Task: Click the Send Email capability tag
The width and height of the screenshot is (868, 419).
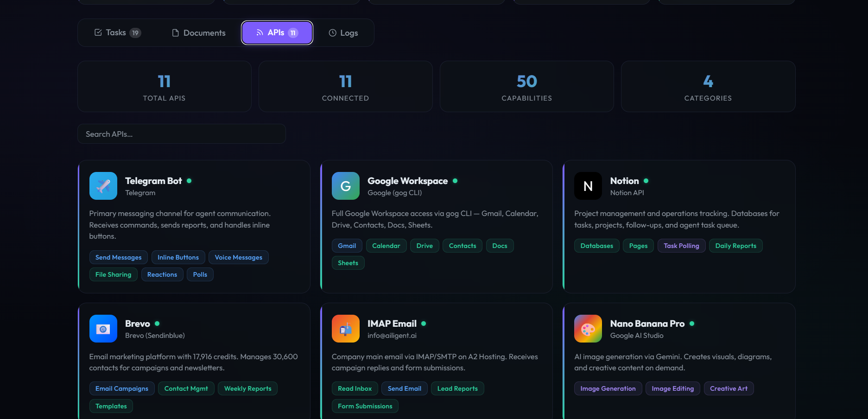Action: [x=405, y=388]
